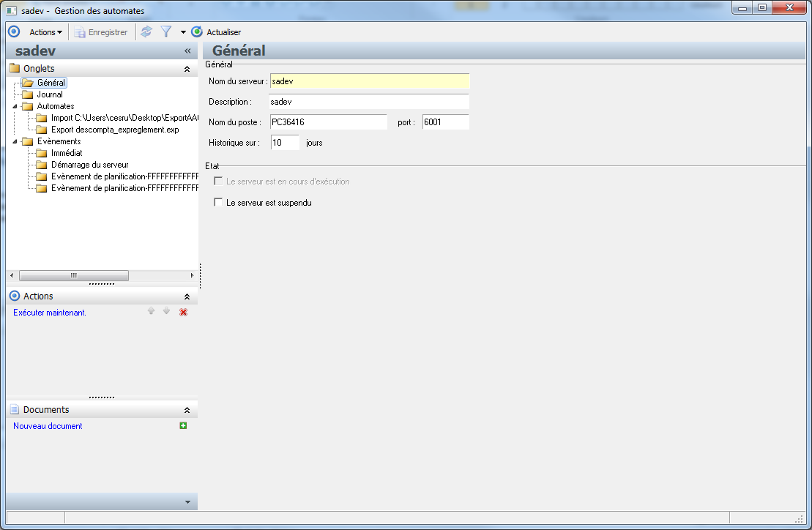Click the tree's horizontal scrollbar thumb
812x530 pixels.
click(74, 275)
